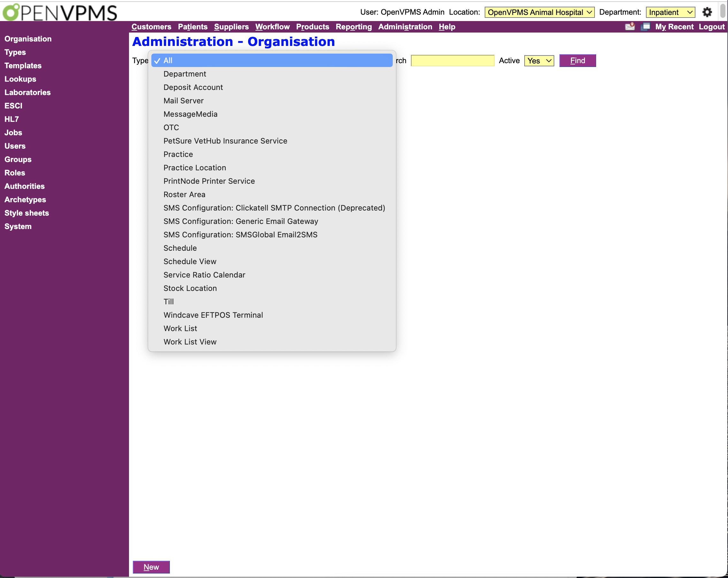
Task: Click Logout in the top bar
Action: [x=711, y=27]
